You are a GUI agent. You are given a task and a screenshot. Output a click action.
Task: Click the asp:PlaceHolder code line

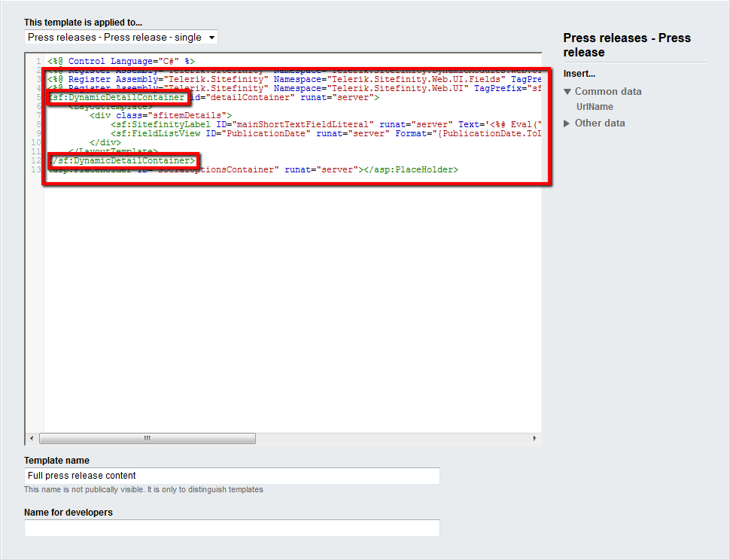(301, 170)
